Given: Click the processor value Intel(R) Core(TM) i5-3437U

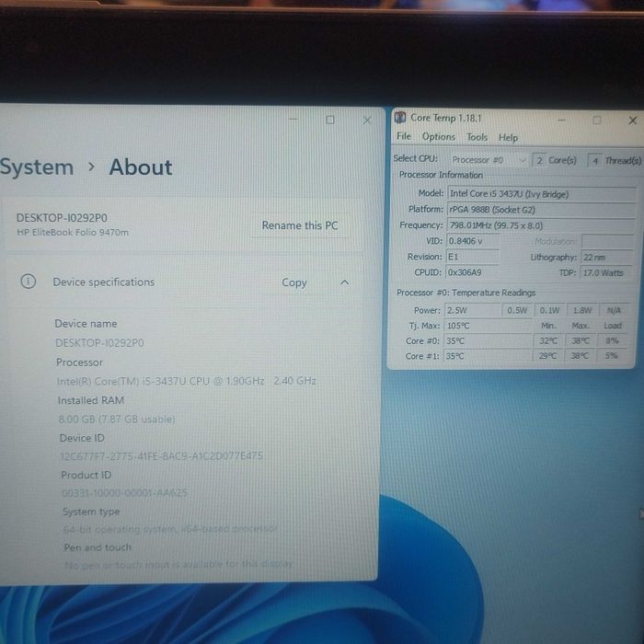Looking at the screenshot, I should (187, 381).
